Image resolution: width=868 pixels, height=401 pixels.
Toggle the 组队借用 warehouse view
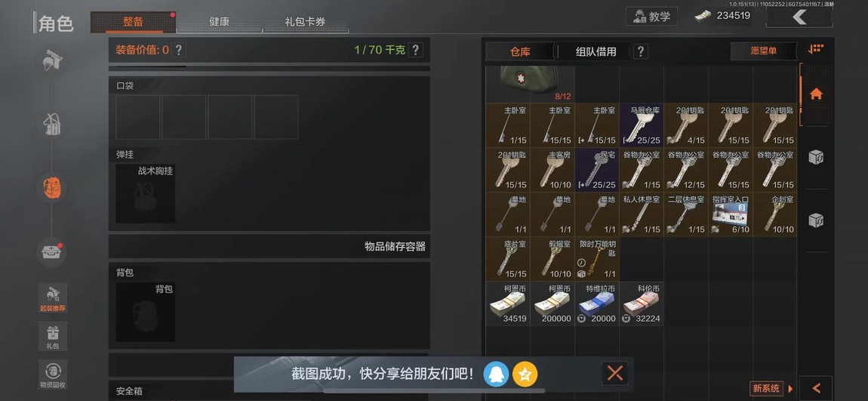(x=596, y=51)
